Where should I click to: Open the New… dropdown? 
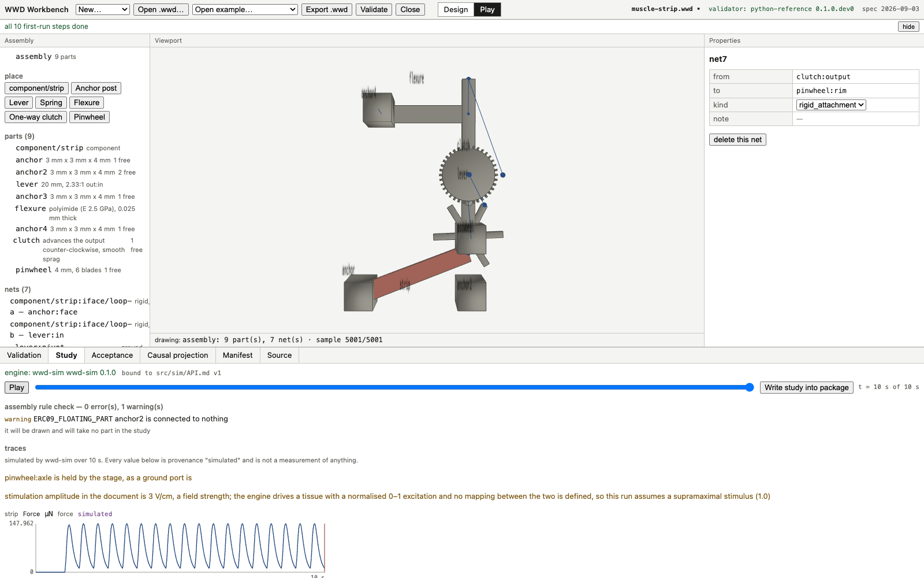pyautogui.click(x=102, y=9)
